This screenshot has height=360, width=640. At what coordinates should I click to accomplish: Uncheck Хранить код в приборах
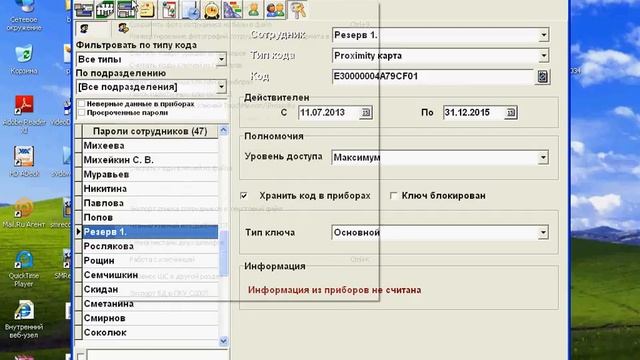pyautogui.click(x=244, y=196)
